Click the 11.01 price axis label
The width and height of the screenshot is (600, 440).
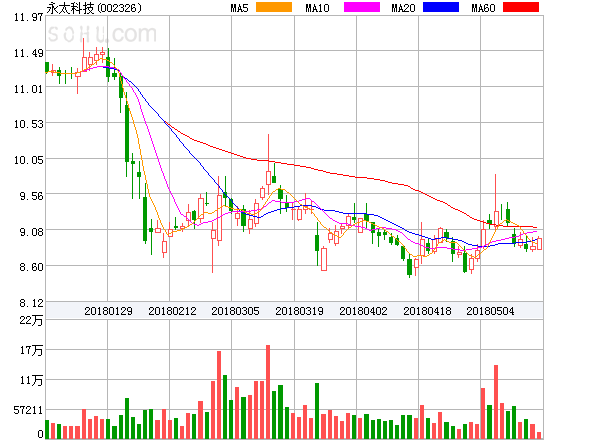(29, 89)
